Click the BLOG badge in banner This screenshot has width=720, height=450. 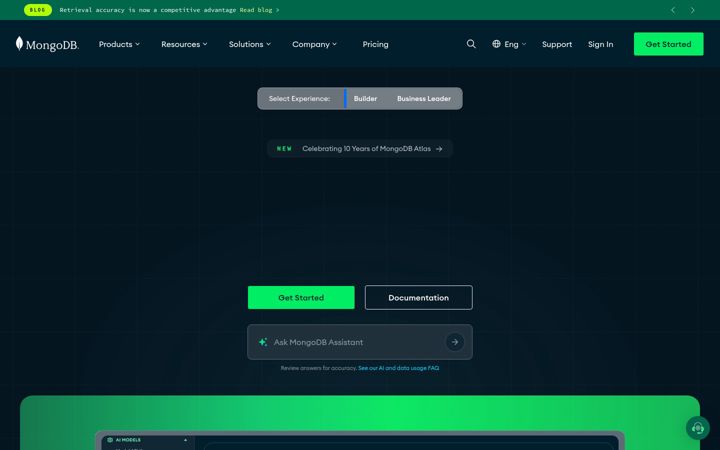point(38,10)
